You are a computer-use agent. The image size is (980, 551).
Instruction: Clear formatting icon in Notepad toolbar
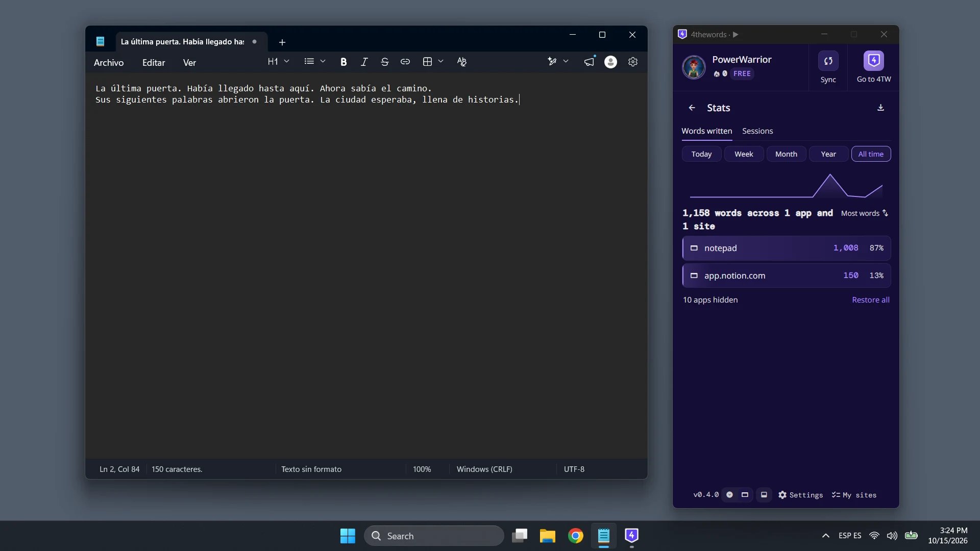click(462, 62)
